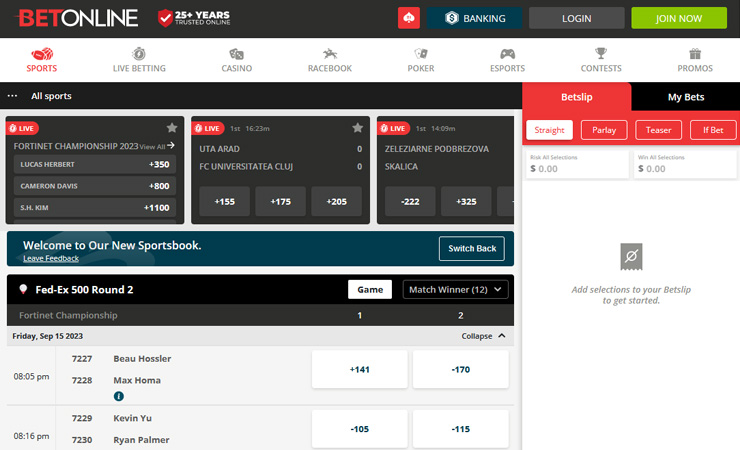
Task: Open the All sports menu
Action: click(51, 96)
